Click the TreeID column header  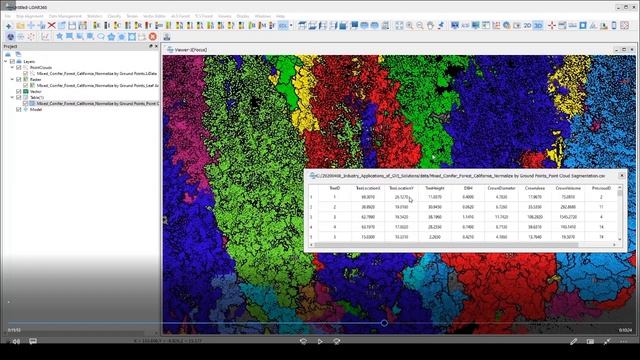click(334, 188)
